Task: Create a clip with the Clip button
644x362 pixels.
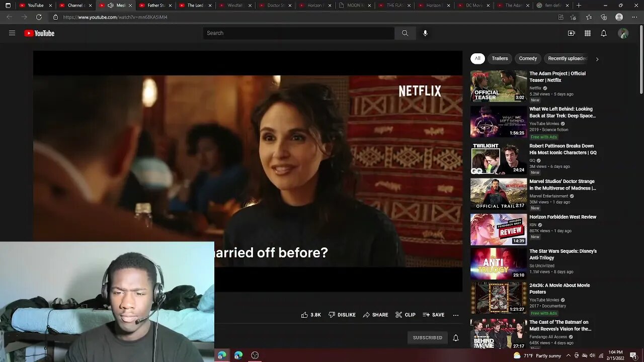Action: [x=406, y=315]
